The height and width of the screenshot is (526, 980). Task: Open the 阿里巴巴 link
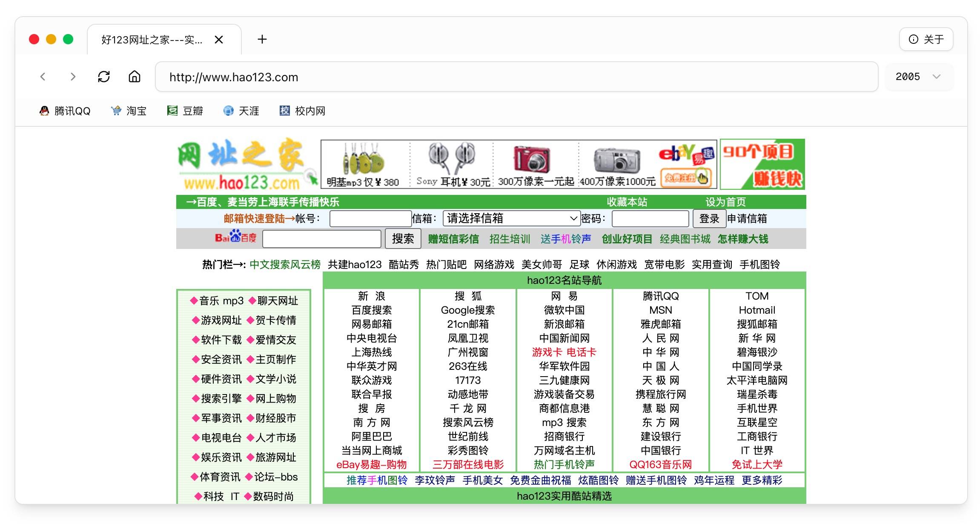pos(371,436)
